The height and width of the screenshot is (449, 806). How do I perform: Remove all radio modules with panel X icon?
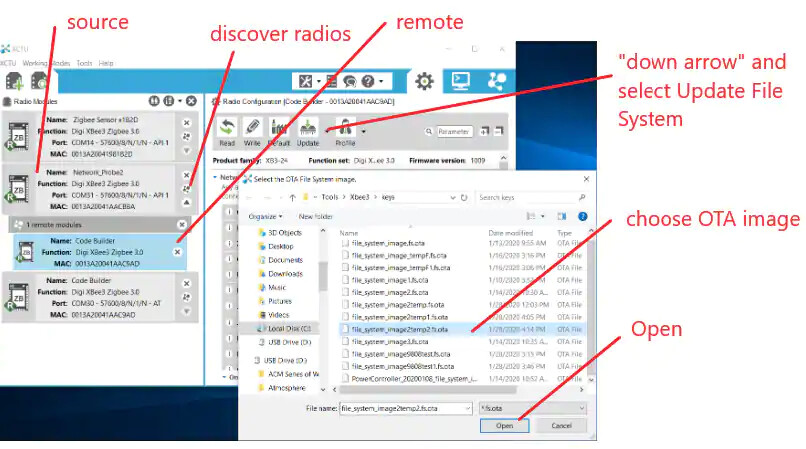click(191, 101)
